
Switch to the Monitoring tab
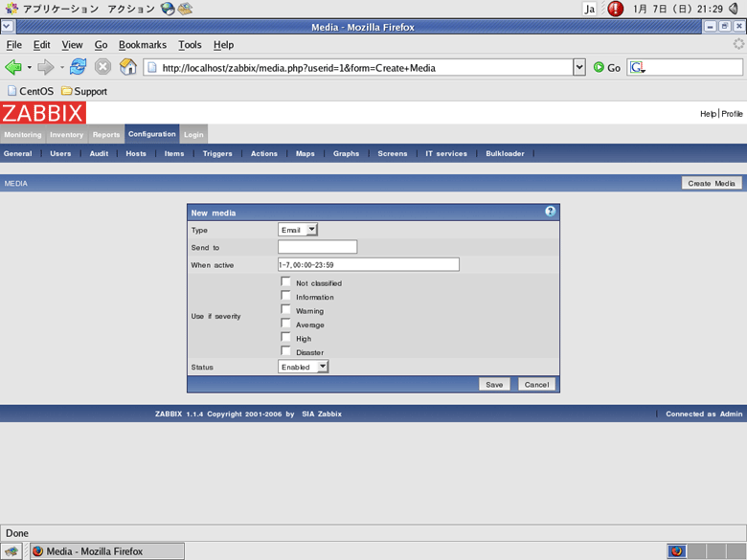point(22,135)
